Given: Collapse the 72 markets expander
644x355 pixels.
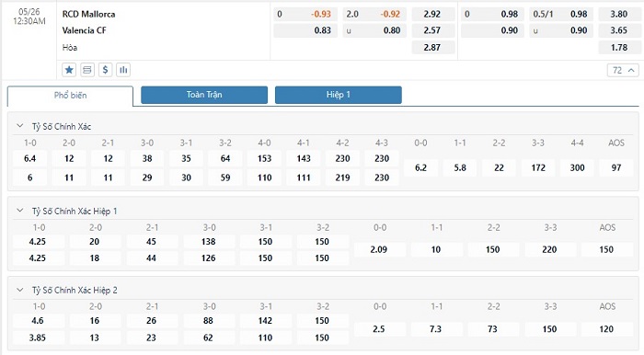Looking at the screenshot, I should coord(623,70).
